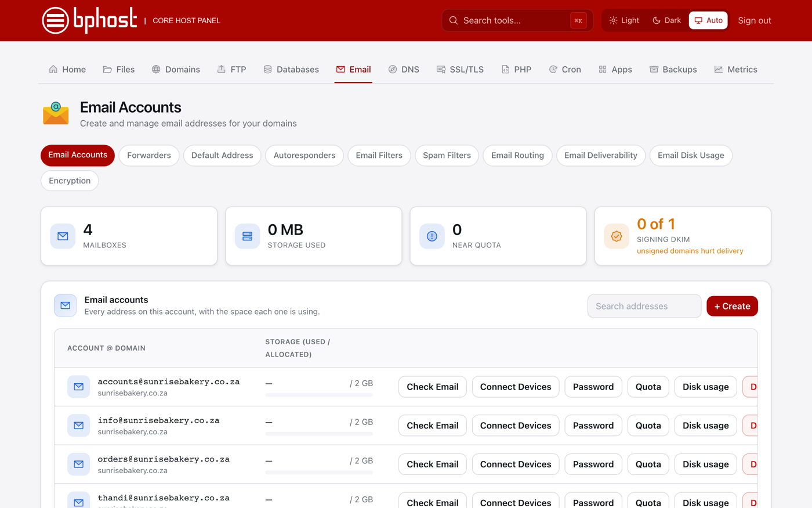The image size is (812, 508).
Task: Click the search keyboard shortcut badge
Action: 578,20
